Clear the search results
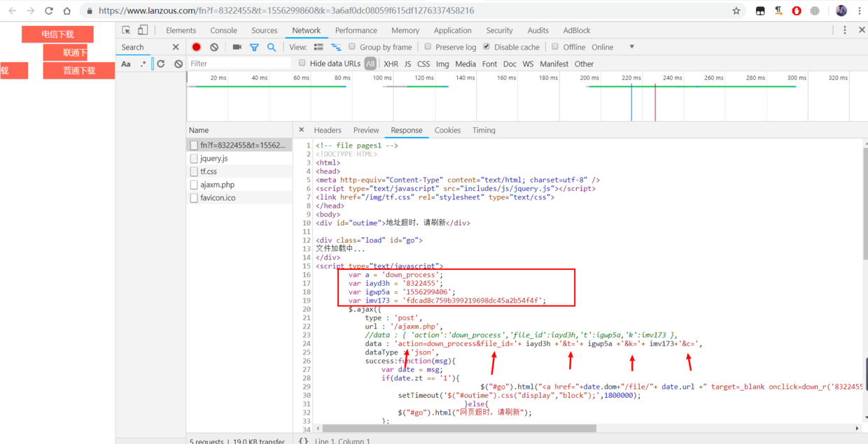 tap(178, 64)
